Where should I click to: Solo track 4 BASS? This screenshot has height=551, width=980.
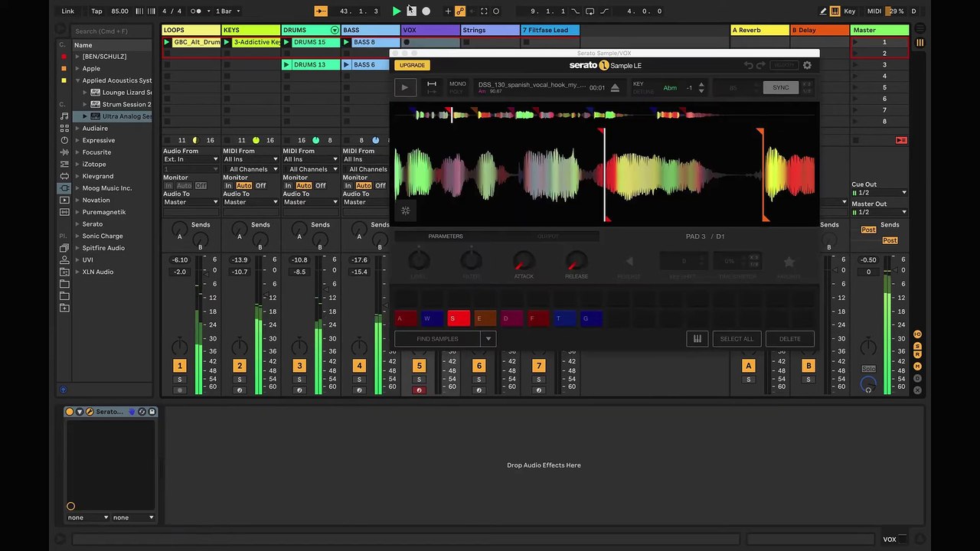point(359,380)
